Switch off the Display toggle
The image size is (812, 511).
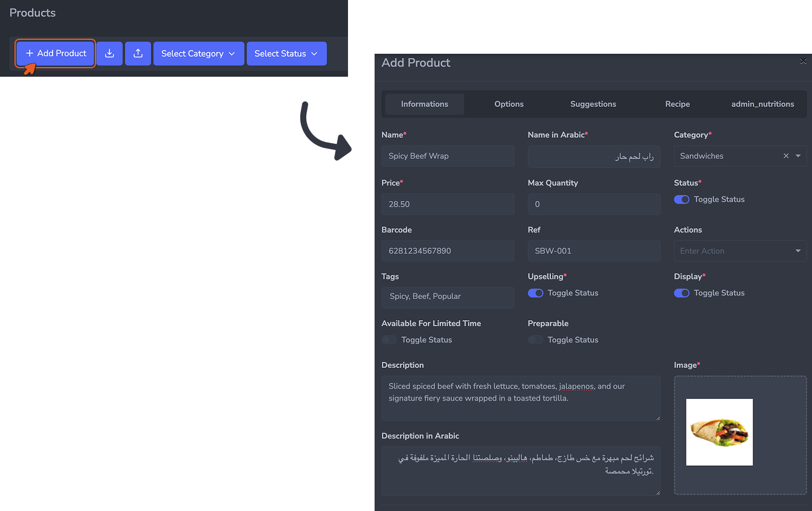[x=681, y=293]
